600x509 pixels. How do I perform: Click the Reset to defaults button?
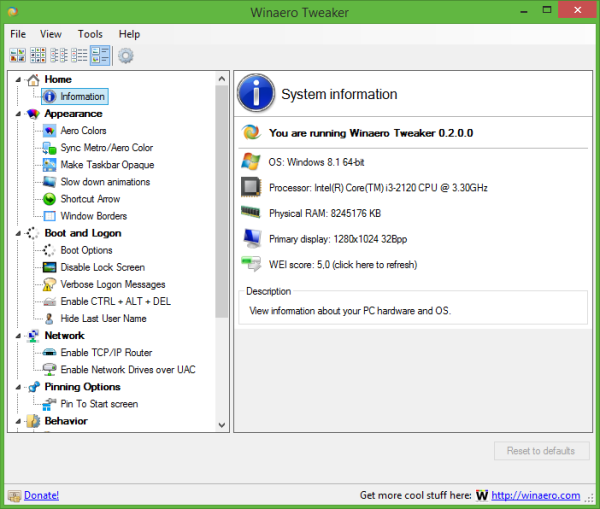coord(541,451)
